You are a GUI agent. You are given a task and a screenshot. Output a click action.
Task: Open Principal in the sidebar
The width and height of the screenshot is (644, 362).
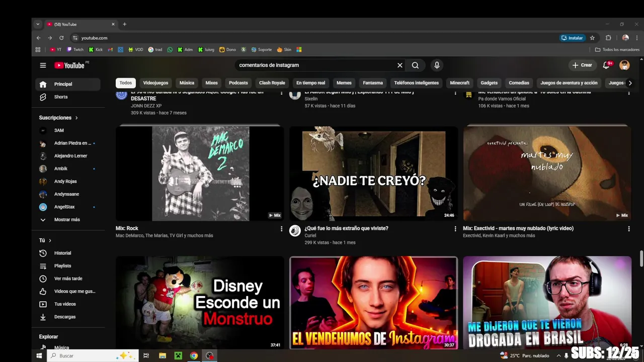click(68, 84)
